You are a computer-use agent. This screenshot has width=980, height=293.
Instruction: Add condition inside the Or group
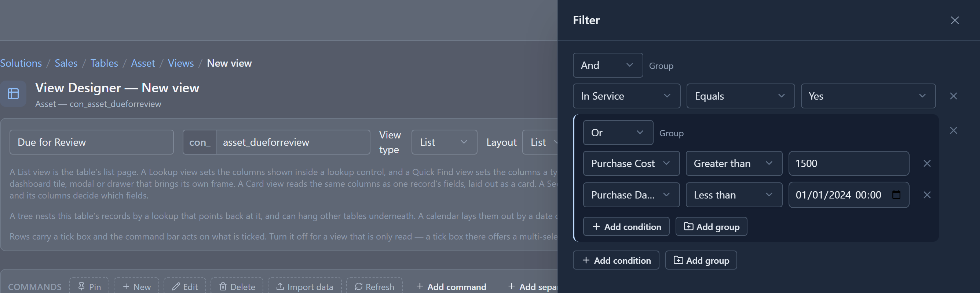tap(626, 227)
